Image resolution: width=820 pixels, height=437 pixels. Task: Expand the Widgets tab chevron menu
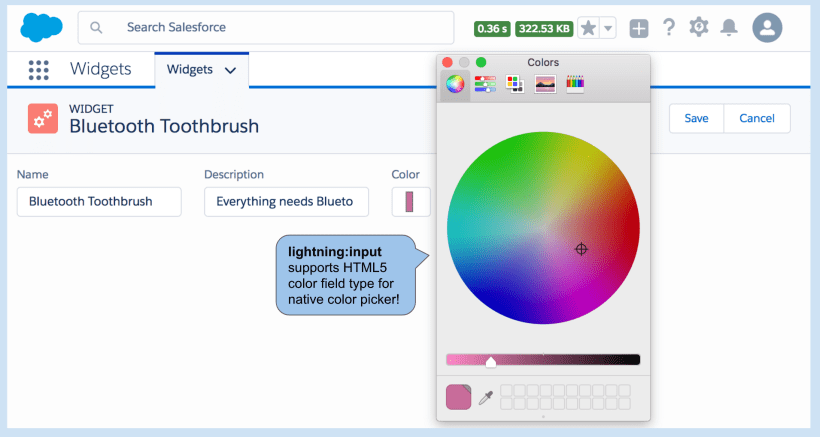(x=230, y=70)
